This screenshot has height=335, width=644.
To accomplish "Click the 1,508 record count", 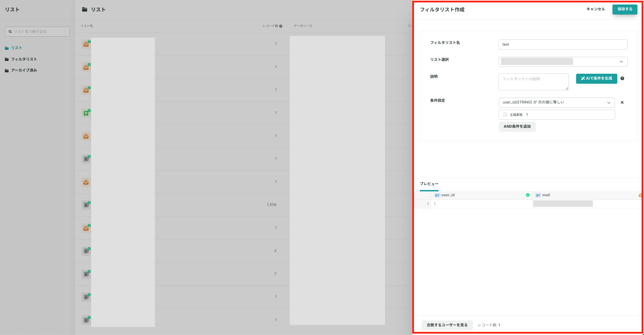I will (272, 205).
